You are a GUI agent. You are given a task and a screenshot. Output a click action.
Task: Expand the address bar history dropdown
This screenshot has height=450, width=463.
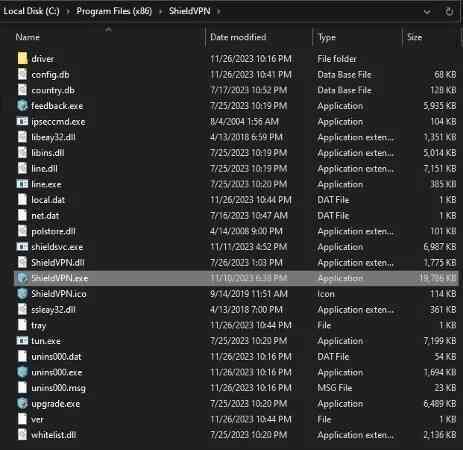click(x=427, y=12)
